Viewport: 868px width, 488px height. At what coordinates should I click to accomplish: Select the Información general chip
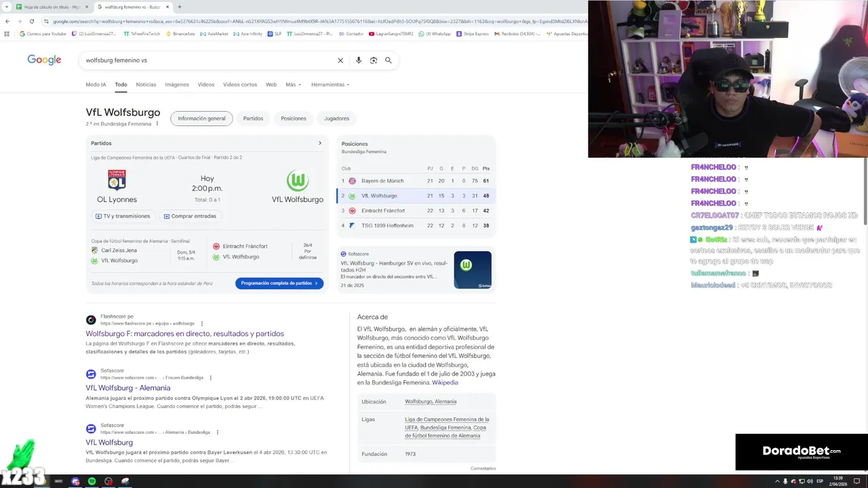coord(201,119)
